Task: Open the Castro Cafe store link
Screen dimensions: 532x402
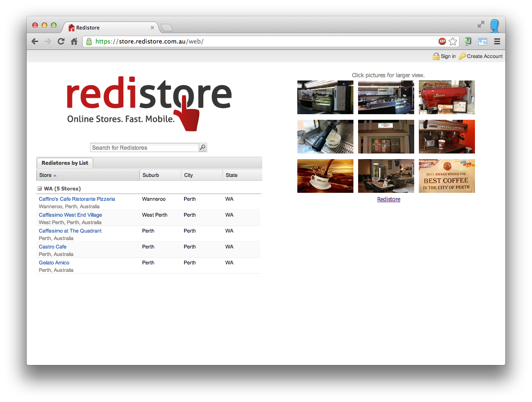Action: point(52,247)
